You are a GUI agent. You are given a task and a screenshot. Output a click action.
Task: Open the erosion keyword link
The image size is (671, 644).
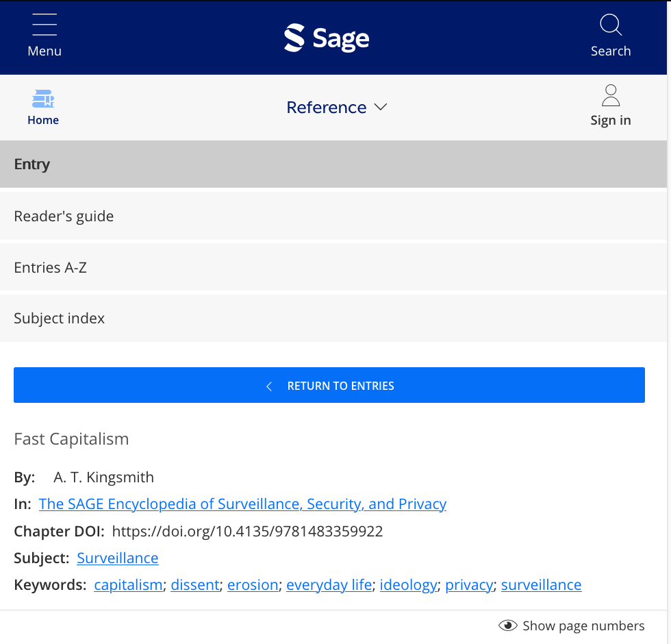point(253,585)
